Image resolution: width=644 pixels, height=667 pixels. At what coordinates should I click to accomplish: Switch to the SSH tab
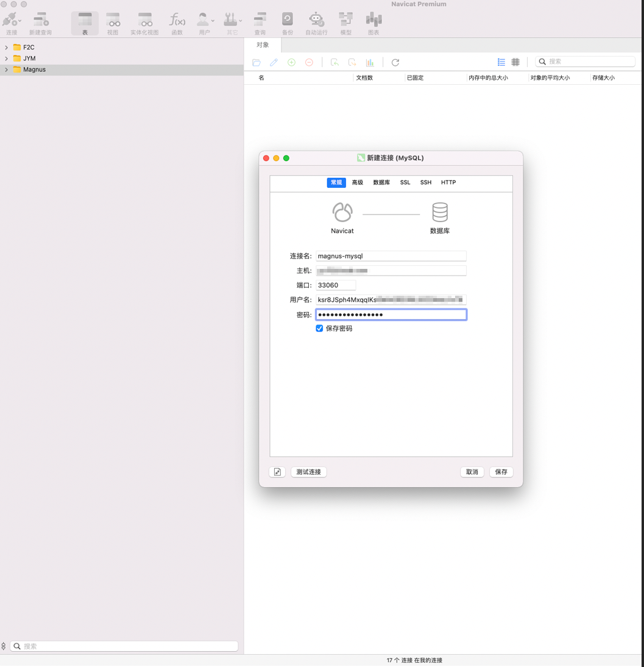[x=425, y=183]
